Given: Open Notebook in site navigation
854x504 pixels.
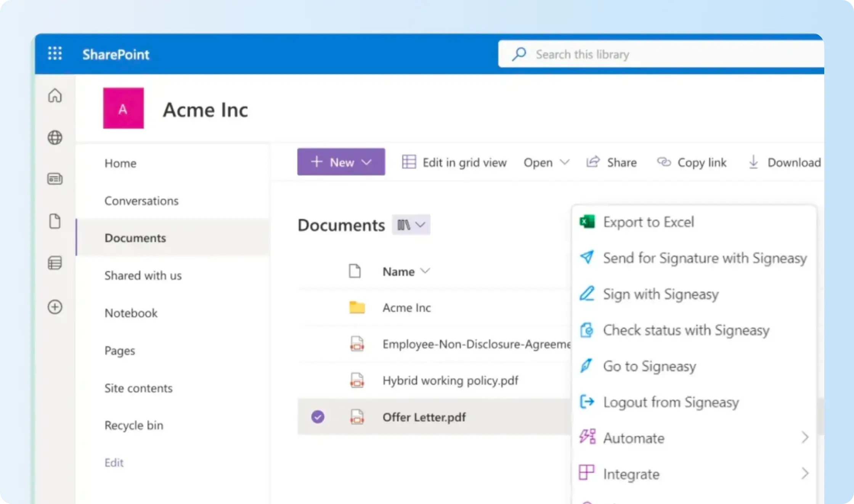Looking at the screenshot, I should [131, 313].
